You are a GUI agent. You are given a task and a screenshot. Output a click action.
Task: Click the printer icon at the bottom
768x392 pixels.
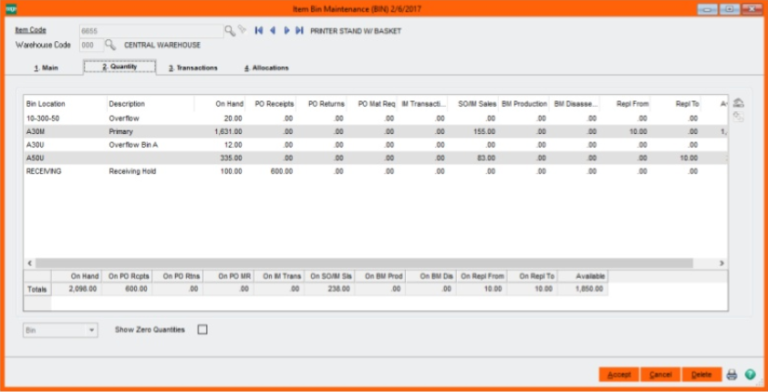pyautogui.click(x=732, y=375)
